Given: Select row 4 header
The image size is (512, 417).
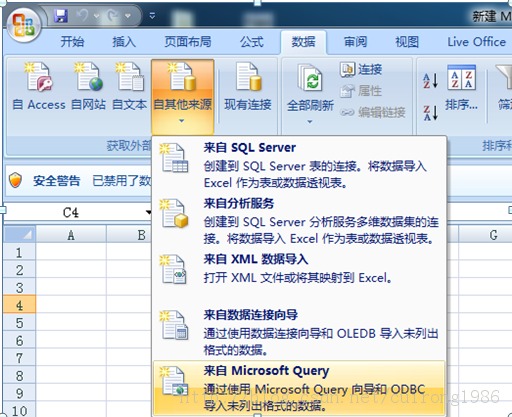Looking at the screenshot, I should coord(20,305).
